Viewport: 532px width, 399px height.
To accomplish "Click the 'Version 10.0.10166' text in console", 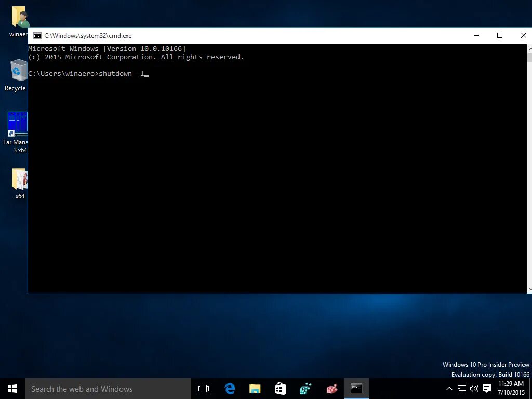I will [145, 48].
